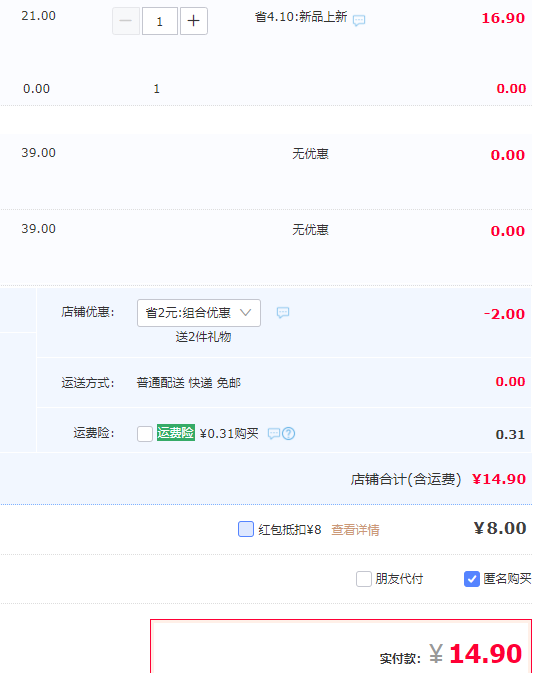This screenshot has width=542, height=673.
Task: Click the minus quantity button
Action: tap(126, 21)
